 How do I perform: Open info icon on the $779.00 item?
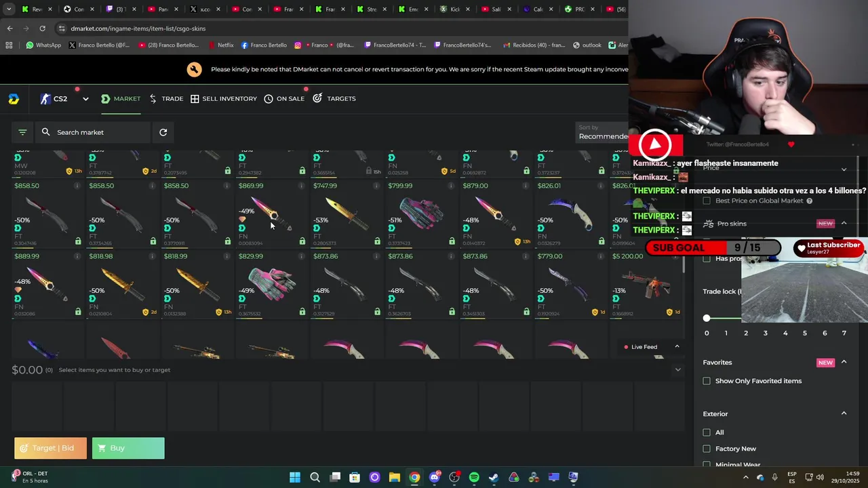600,256
